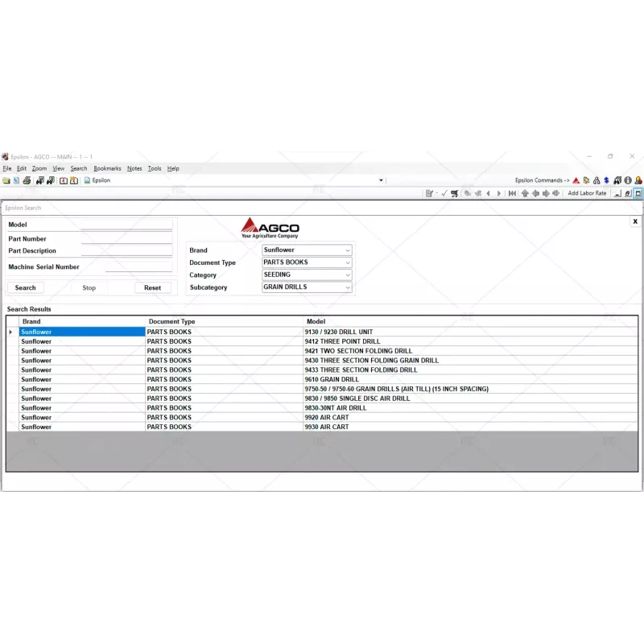Open the Brand dropdown showing Sunflower
The width and height of the screenshot is (644, 644).
pos(349,250)
